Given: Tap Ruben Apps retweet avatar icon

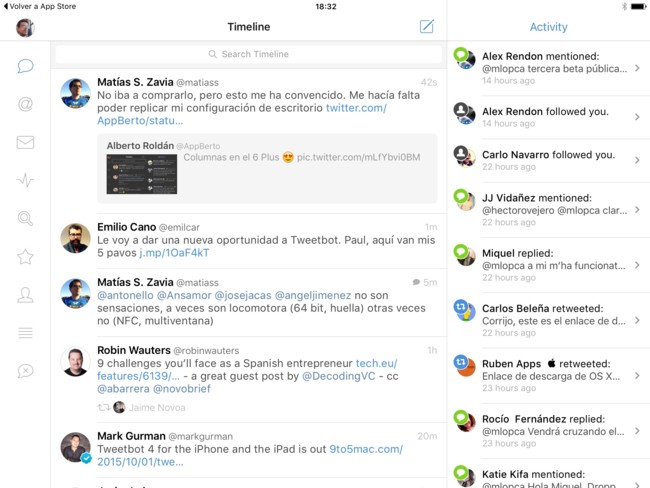Looking at the screenshot, I should click(x=464, y=366).
